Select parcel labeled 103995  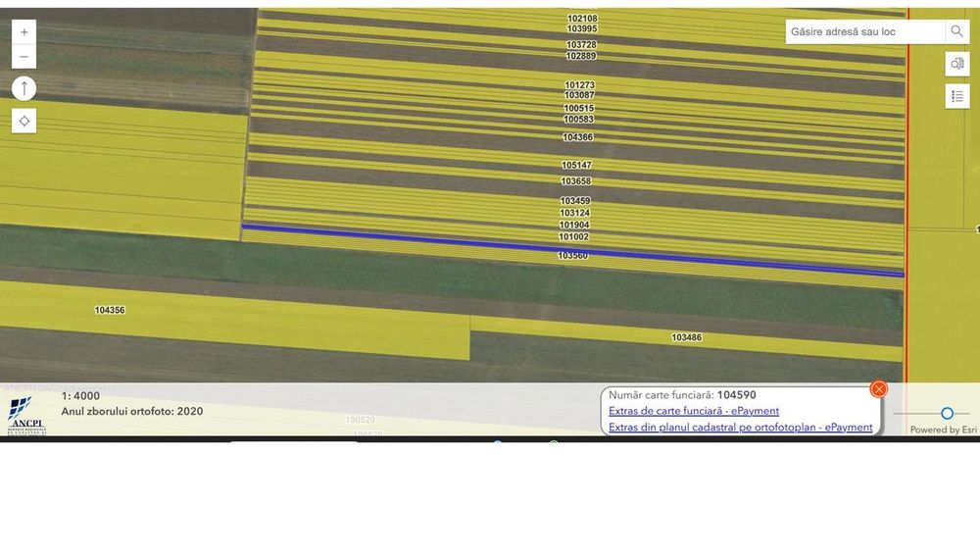coord(582,28)
